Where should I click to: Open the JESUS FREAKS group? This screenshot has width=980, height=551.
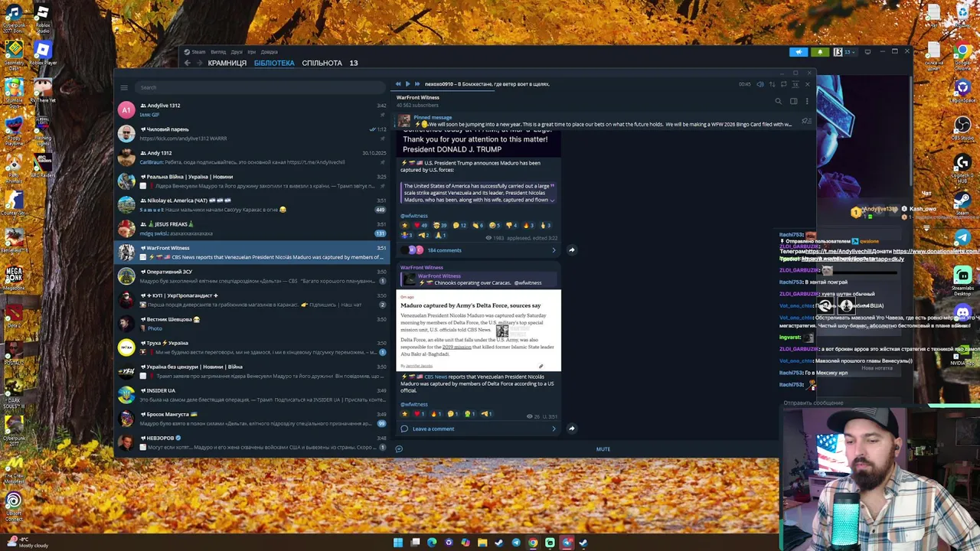pos(252,229)
